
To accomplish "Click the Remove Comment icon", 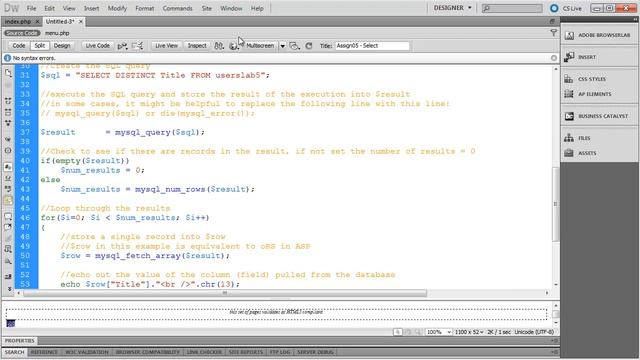I will coord(8,227).
